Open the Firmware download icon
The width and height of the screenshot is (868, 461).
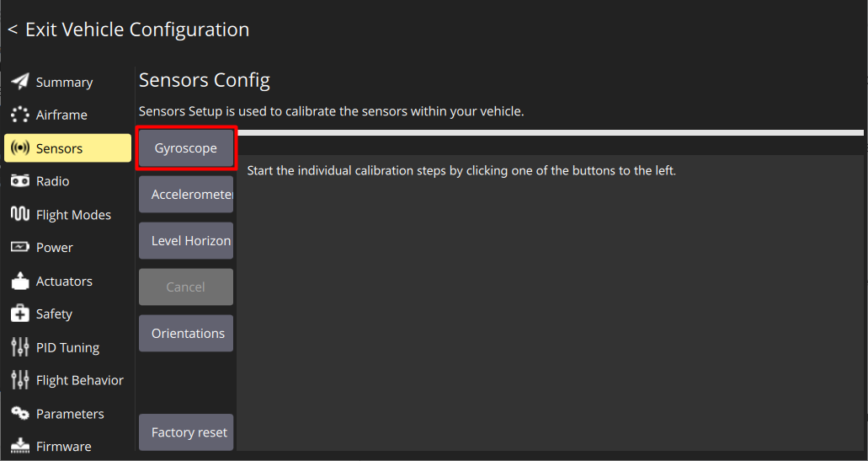(x=20, y=446)
